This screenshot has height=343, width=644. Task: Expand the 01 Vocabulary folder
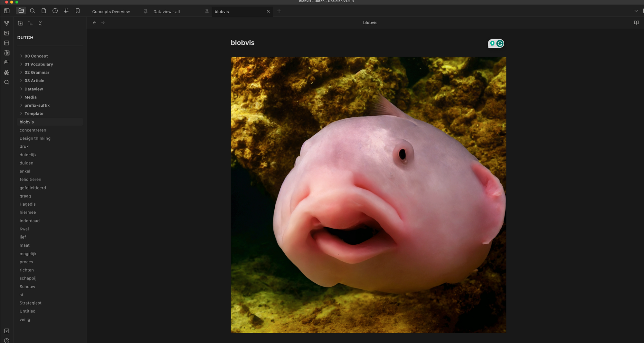pos(39,64)
